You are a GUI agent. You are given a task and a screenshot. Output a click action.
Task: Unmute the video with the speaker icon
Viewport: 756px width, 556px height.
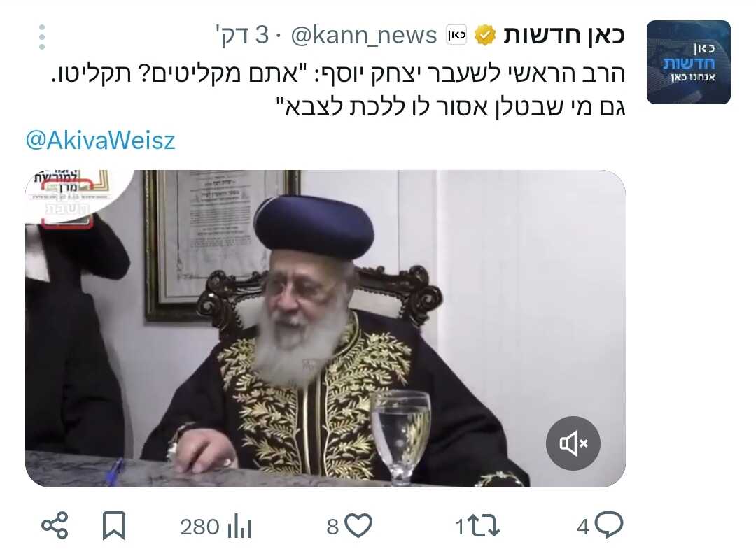click(573, 443)
